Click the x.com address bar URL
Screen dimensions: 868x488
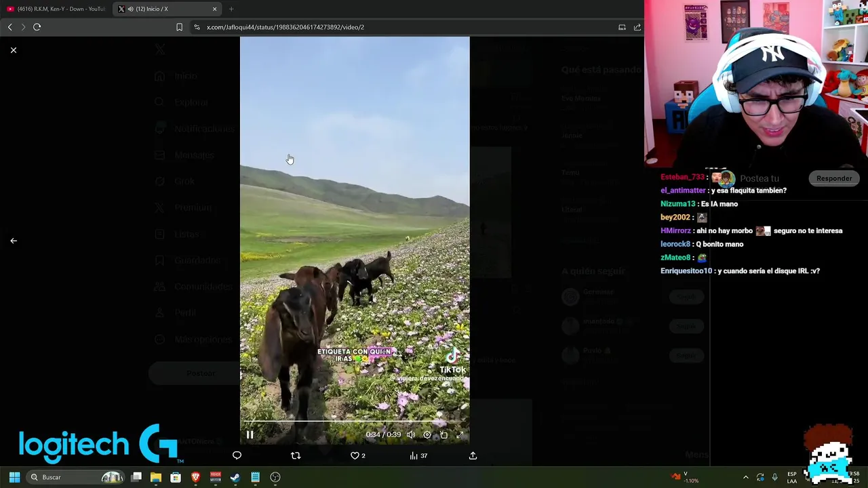[285, 27]
